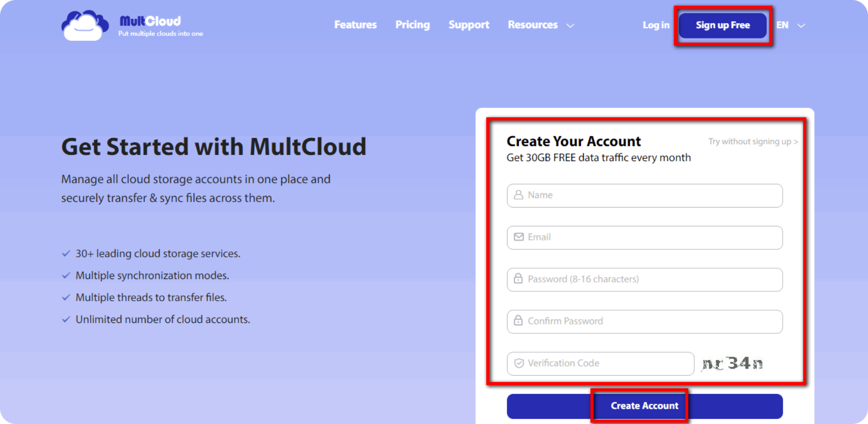This screenshot has height=424, width=868.
Task: Click the lock icon in Confirm Password field
Action: tap(518, 320)
